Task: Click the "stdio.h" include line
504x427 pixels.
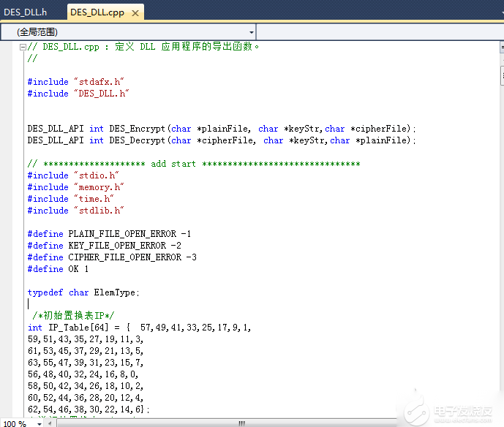Action: [x=95, y=175]
